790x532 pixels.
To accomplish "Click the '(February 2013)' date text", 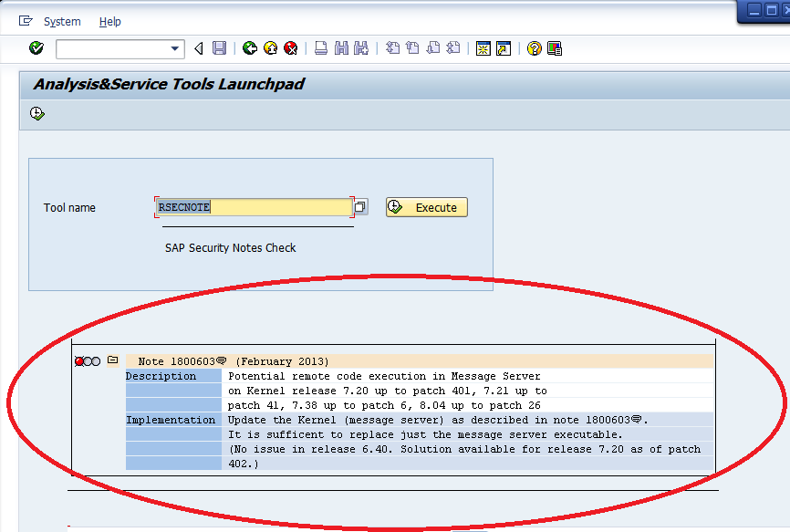I will click(x=282, y=361).
